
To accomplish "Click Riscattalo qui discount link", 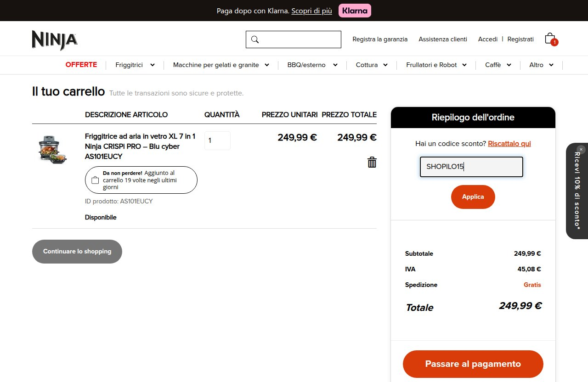I will [x=509, y=144].
